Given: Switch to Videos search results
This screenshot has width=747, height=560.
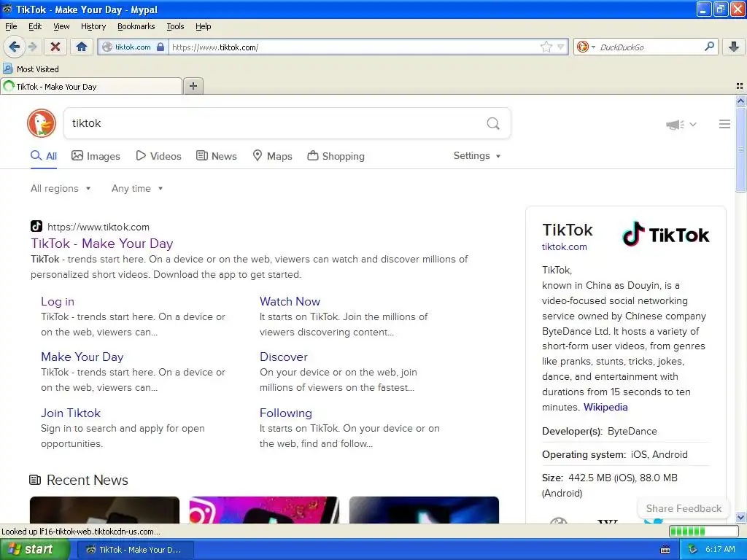Looking at the screenshot, I should (x=158, y=156).
